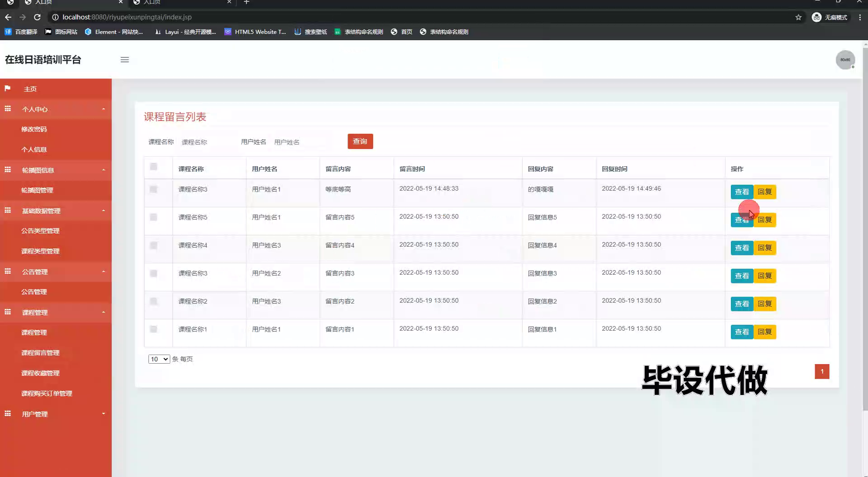Screen dimensions: 868x477
Task: Click 回复 for the 留言内容5 row
Action: coord(765,220)
